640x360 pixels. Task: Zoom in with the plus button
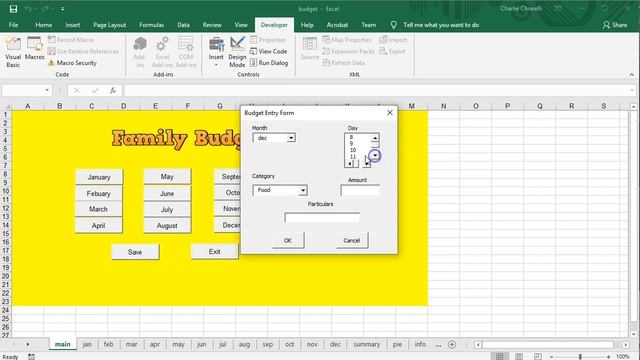pos(608,357)
